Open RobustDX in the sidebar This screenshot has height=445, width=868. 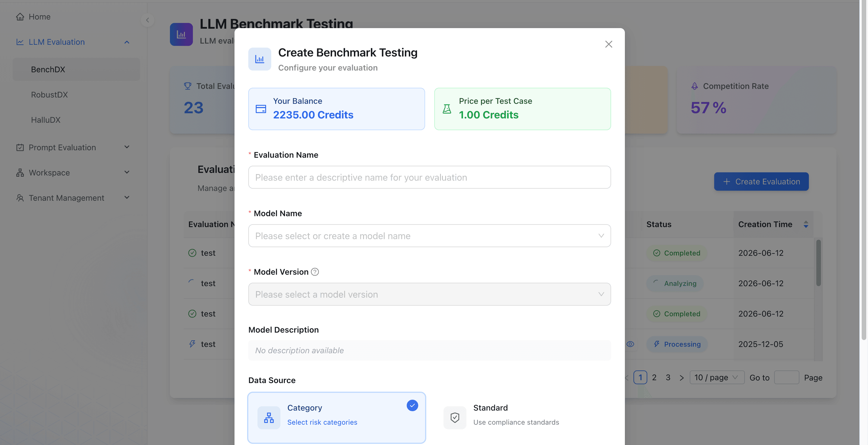click(x=76, y=94)
